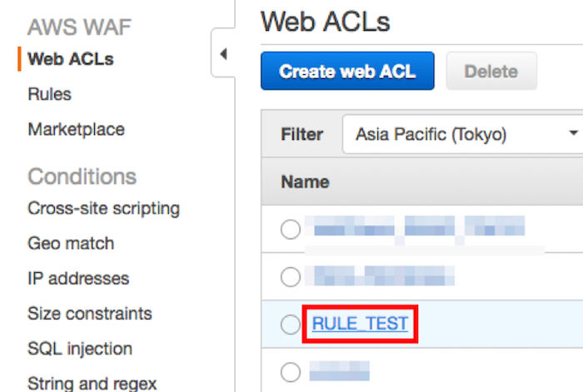The image size is (583, 392).
Task: Open String and regex conditions
Action: pos(92,383)
